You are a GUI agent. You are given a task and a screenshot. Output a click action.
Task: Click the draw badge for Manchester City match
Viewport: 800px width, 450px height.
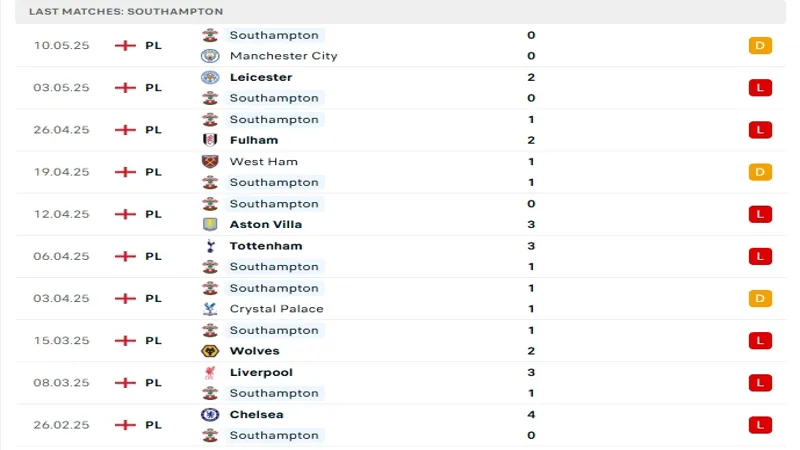point(760,45)
